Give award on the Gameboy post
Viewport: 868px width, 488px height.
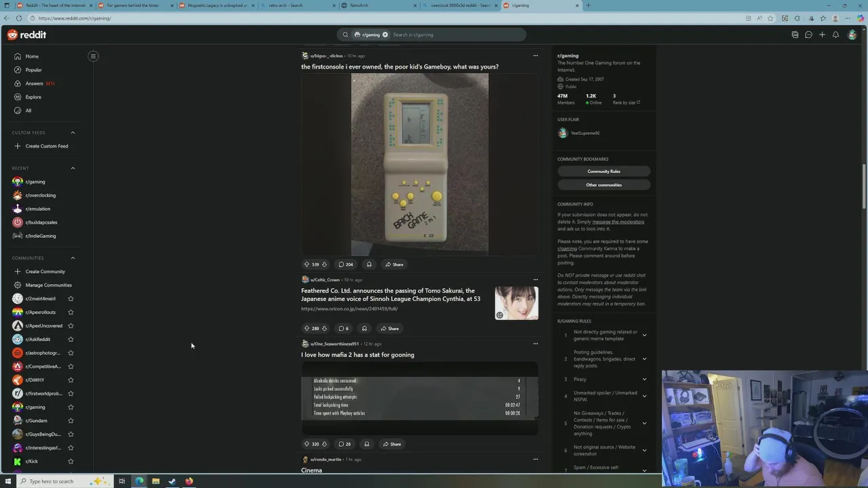369,264
